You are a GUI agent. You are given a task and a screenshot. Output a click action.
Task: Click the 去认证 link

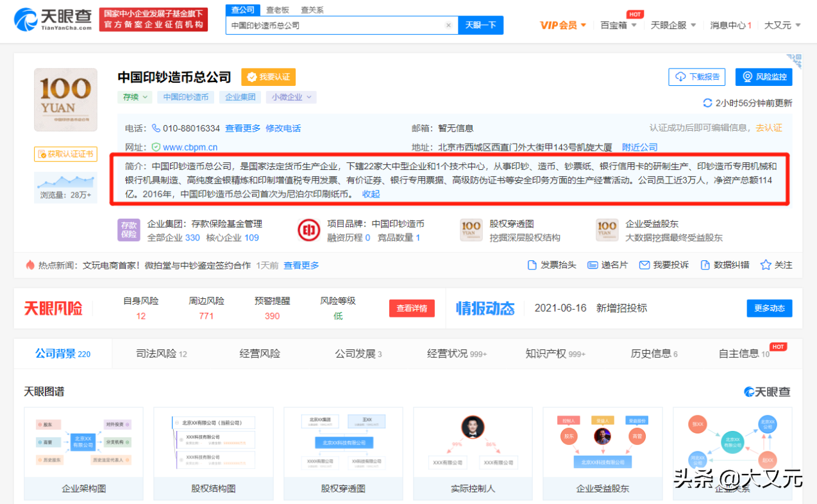tap(769, 128)
